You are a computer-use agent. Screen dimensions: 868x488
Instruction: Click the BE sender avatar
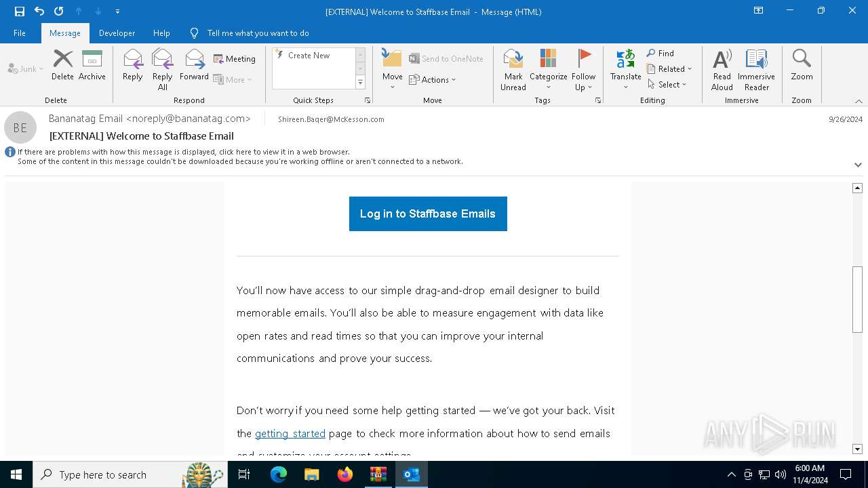point(20,127)
